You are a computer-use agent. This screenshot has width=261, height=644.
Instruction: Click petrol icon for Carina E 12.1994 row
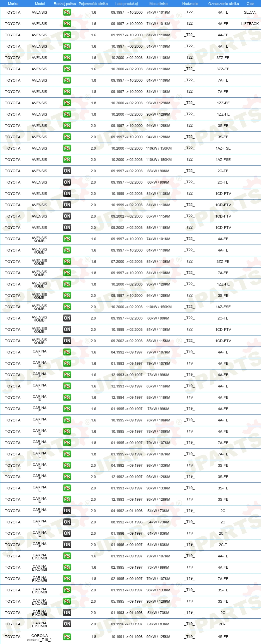pyautogui.click(x=67, y=397)
